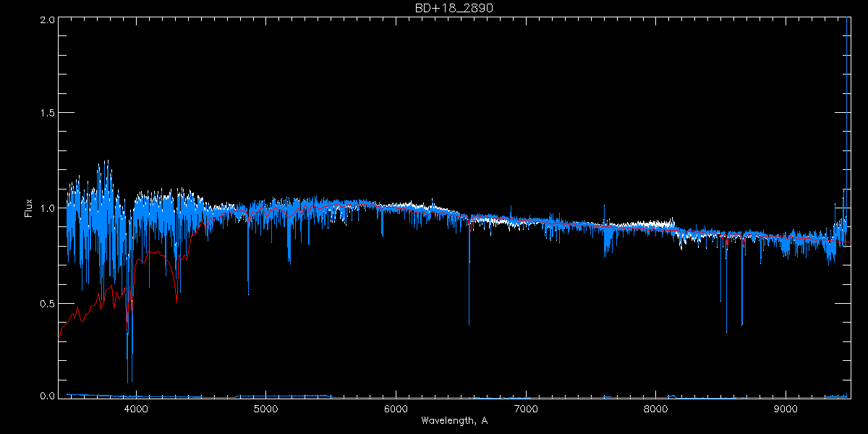Click the 6000 wavelength tick label
Viewport: 868px width, 434px height.
point(396,408)
